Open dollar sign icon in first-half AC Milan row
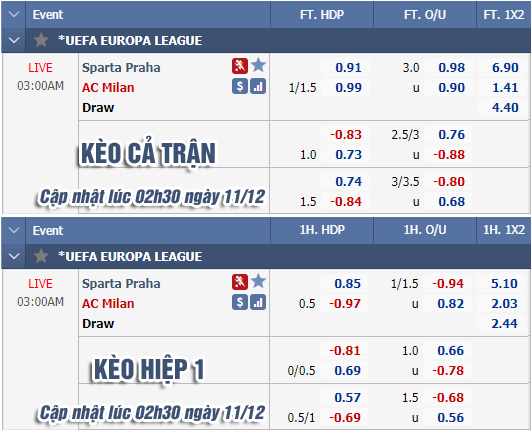The height and width of the screenshot is (433, 531). tap(240, 302)
